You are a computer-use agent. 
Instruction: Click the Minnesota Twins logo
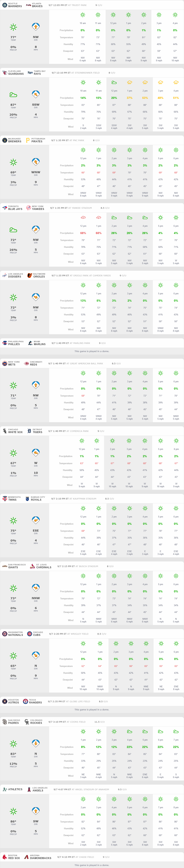[x=5, y=499]
